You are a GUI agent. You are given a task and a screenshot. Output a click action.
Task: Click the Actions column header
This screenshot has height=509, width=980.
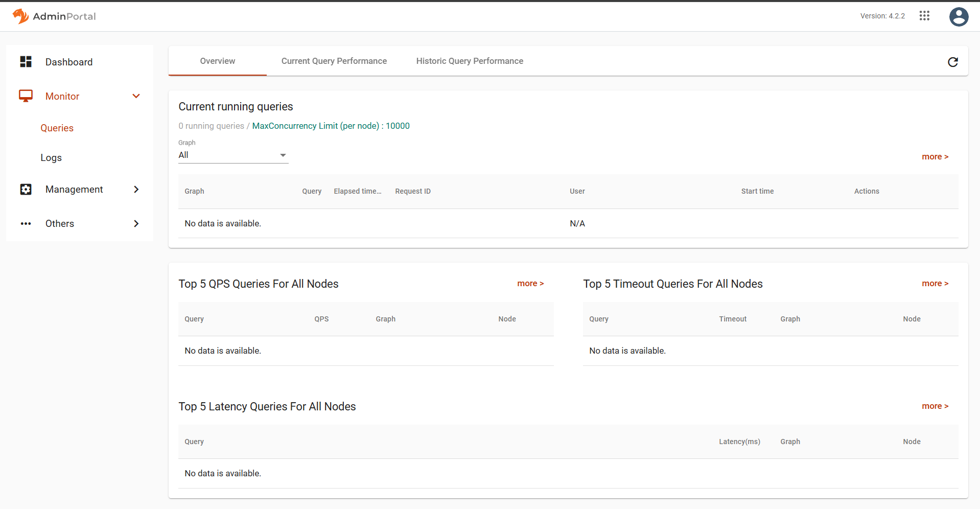867,191
